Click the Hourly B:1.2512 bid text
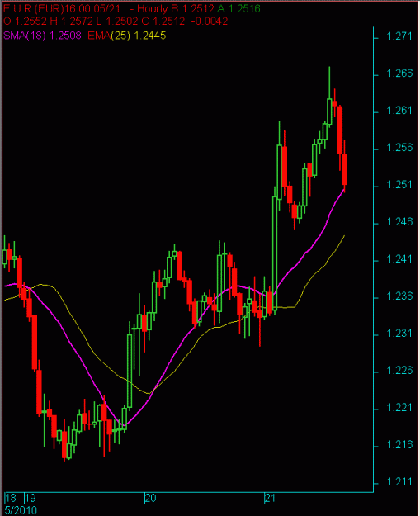 [x=175, y=8]
